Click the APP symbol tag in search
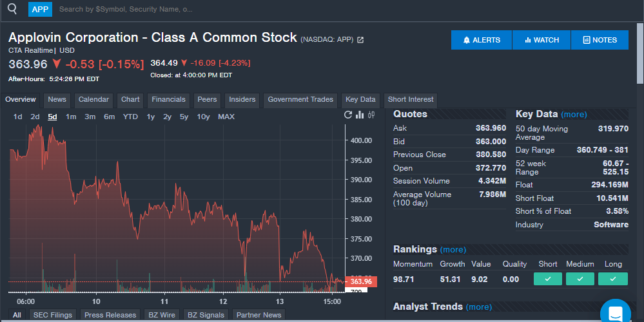The width and height of the screenshot is (644, 322). pyautogui.click(x=40, y=9)
